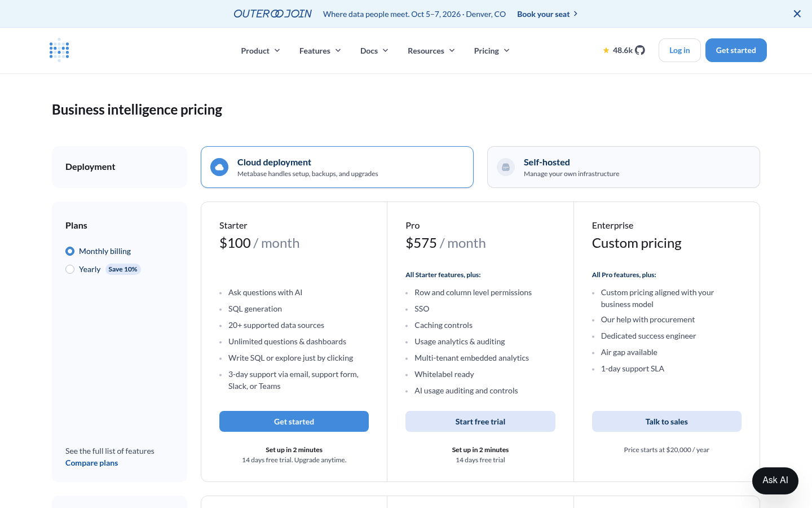Click Get started under Starter plan
Image resolution: width=812 pixels, height=508 pixels.
(294, 422)
